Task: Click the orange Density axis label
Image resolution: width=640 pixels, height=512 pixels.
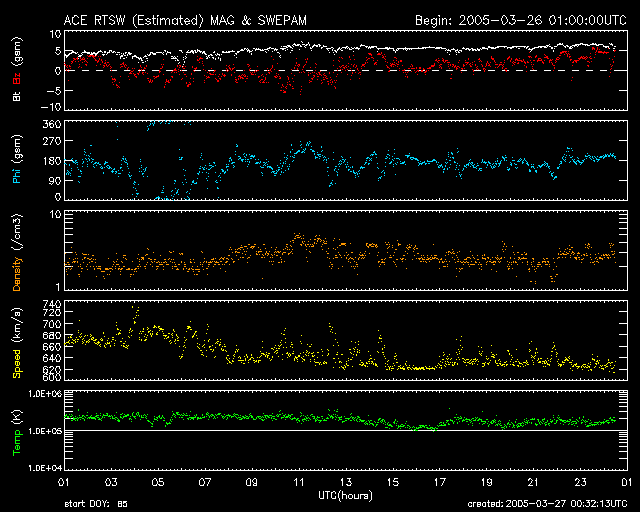Action: point(17,260)
